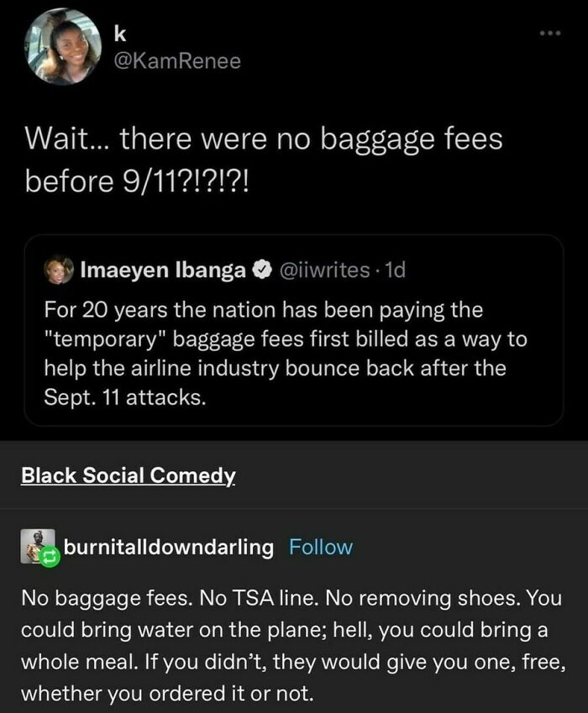This screenshot has height=713, width=588.
Task: Open the tweet options via three-dot menu
Action: click(x=552, y=32)
